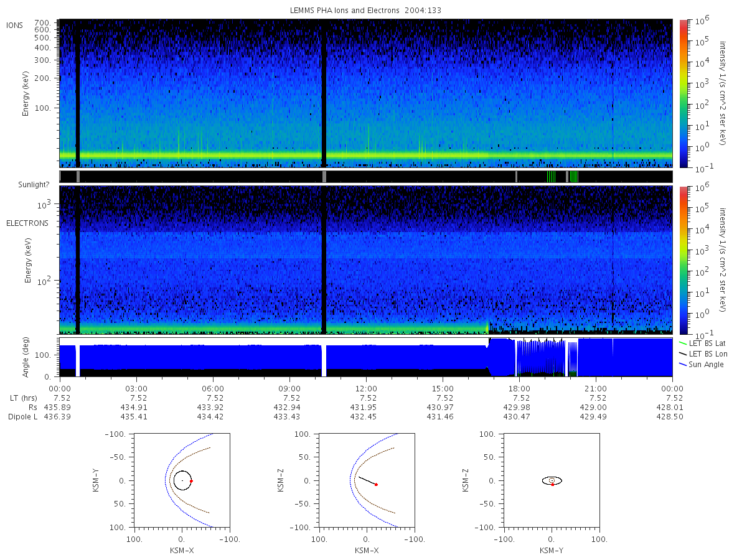Click the 'Dipole L' row label

[x=22, y=416]
